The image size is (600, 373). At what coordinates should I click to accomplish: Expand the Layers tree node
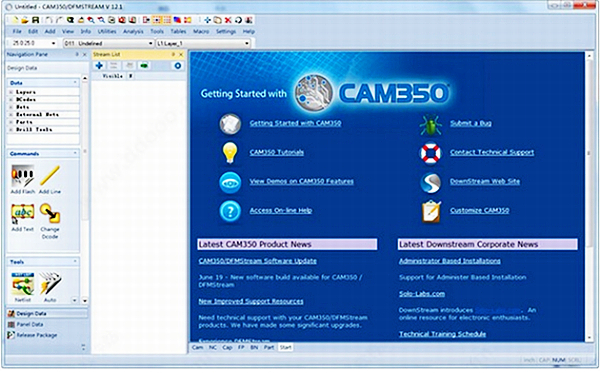(11, 92)
